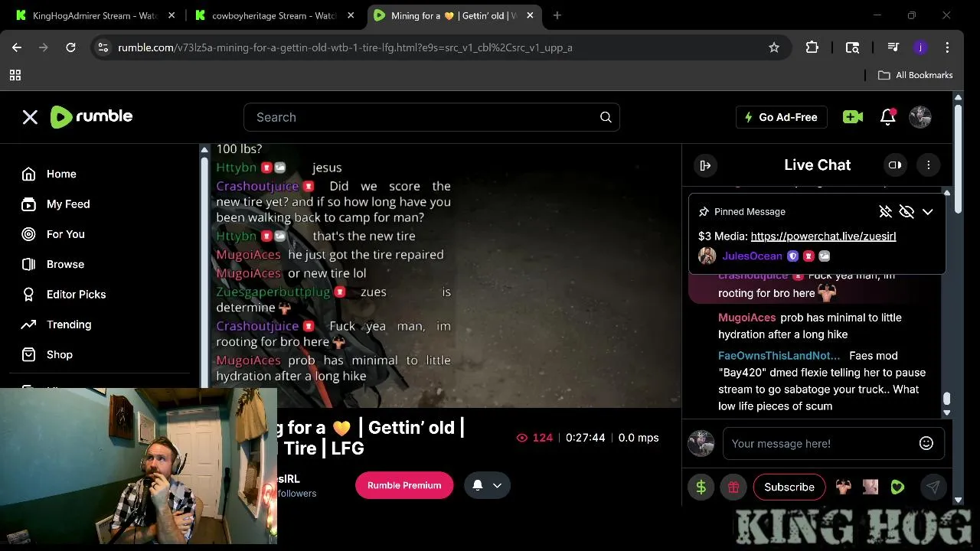Click the dollar Rant icon
This screenshot has width=980, height=551.
(x=701, y=487)
